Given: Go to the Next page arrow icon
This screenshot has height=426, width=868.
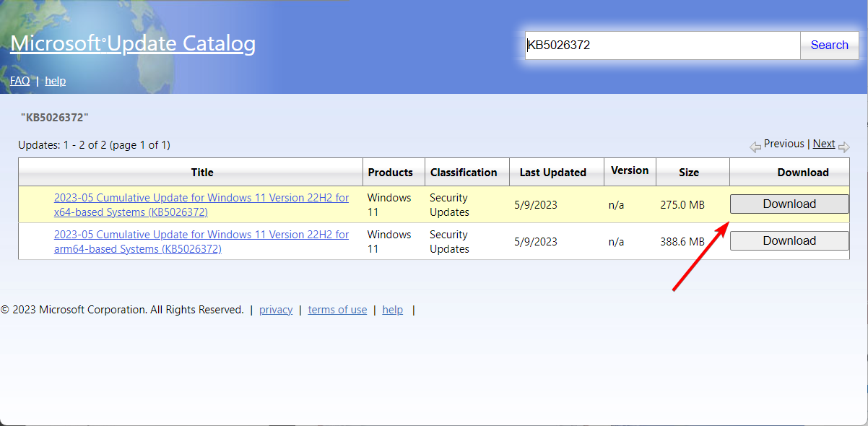Looking at the screenshot, I should point(844,147).
